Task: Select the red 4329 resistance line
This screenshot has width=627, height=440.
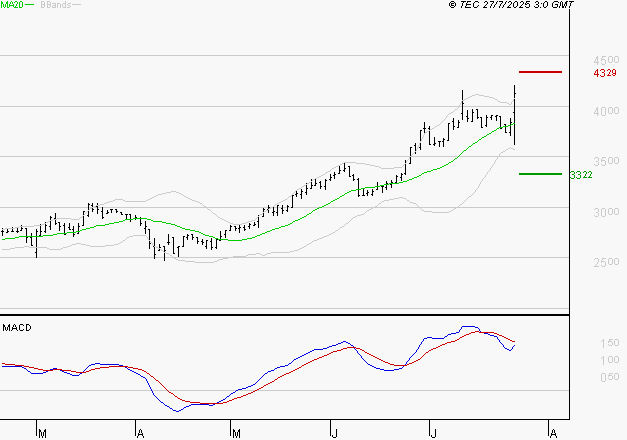Action: click(541, 72)
